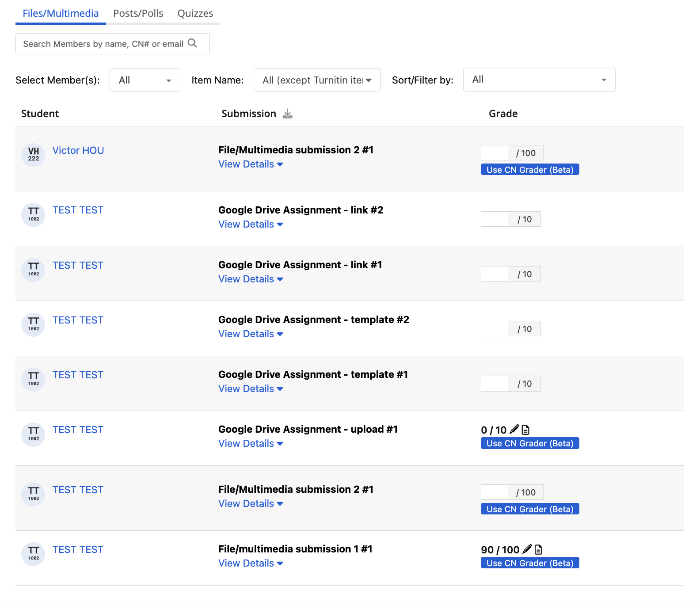Click Victor HOU's VH avatar
The width and height of the screenshot is (700, 609).
tap(34, 155)
